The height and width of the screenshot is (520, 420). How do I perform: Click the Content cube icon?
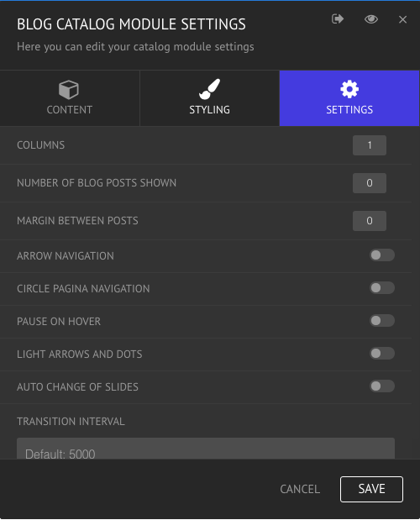(69, 90)
